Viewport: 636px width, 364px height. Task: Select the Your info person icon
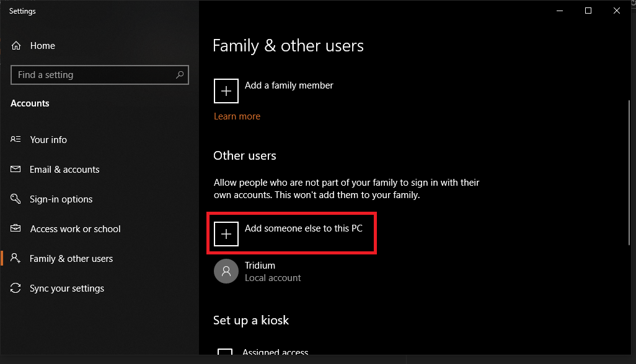point(15,139)
